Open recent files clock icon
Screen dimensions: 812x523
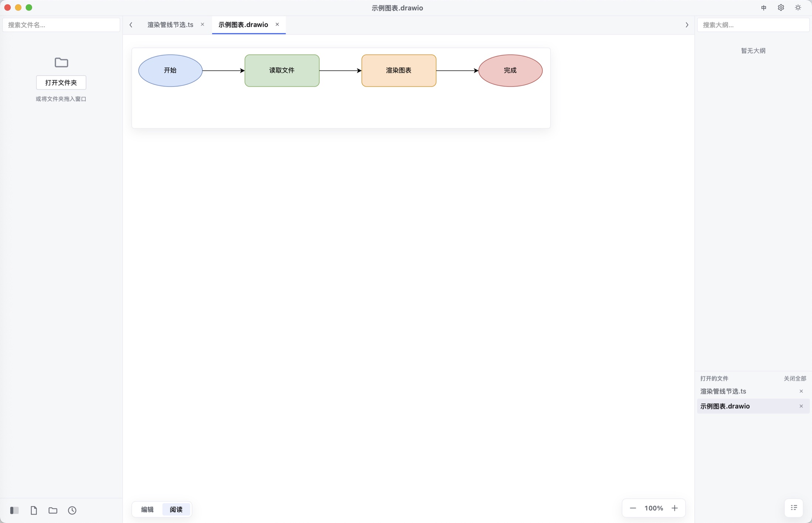pos(72,510)
